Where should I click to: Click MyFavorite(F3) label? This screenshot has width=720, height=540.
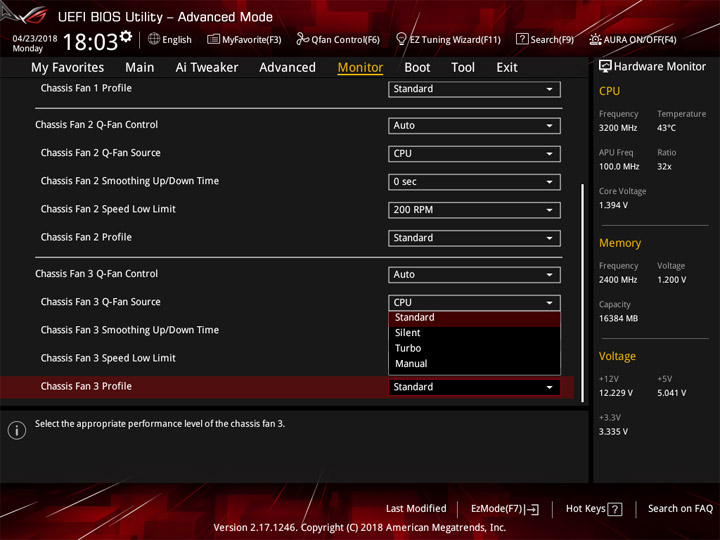click(252, 40)
